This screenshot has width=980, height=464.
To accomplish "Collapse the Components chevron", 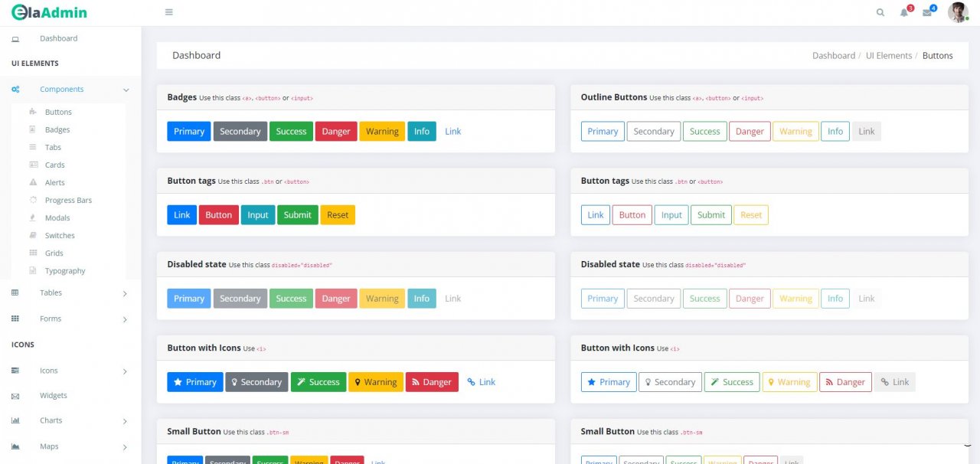I will click(126, 90).
